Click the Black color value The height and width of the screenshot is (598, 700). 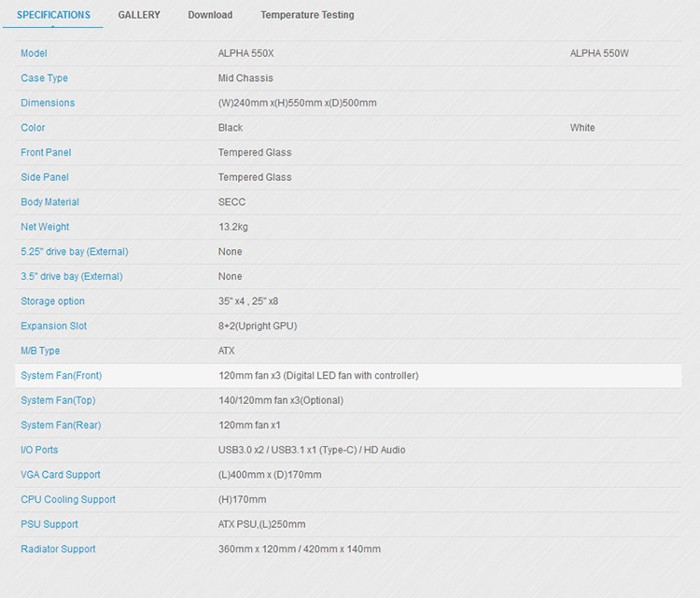point(231,128)
